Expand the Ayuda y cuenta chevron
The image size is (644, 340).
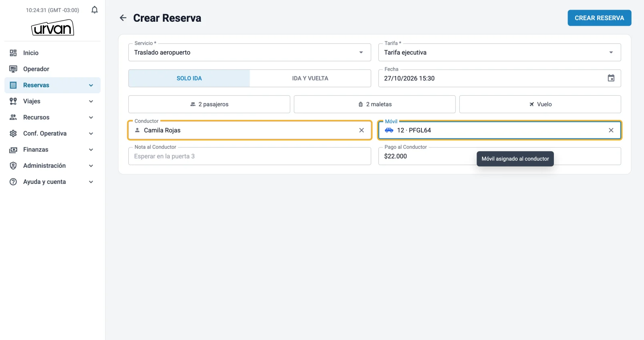[91, 182]
